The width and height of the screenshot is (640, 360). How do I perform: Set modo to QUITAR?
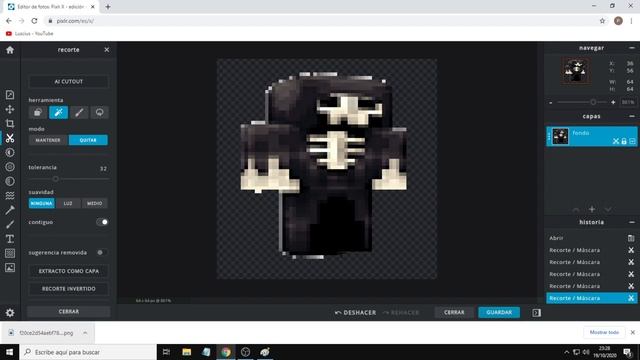pyautogui.click(x=88, y=140)
